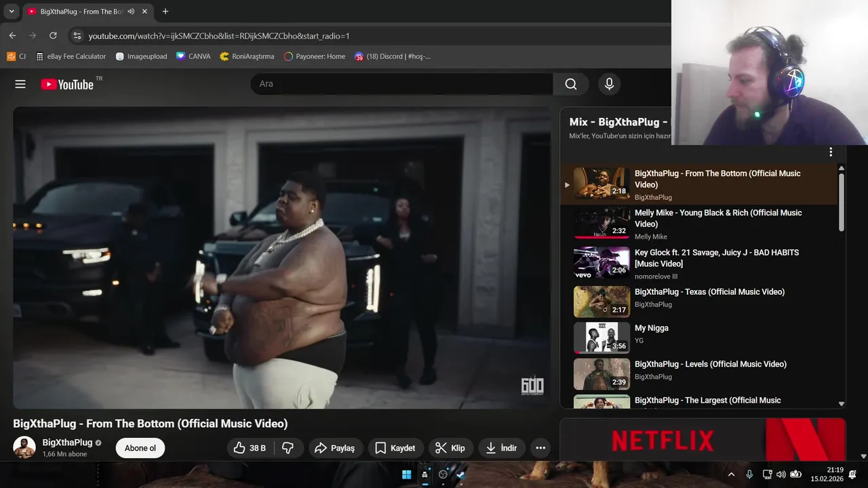This screenshot has width=868, height=488.
Task: Reload the page in Chrome
Action: (x=53, y=35)
